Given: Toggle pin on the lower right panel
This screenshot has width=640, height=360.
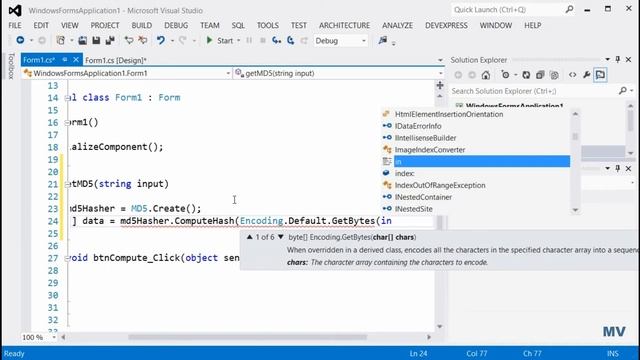Looking at the screenshot, I should click(618, 168).
